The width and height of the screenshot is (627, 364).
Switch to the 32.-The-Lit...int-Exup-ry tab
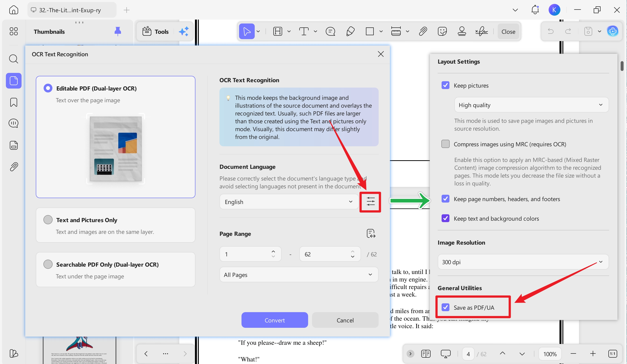[72, 10]
